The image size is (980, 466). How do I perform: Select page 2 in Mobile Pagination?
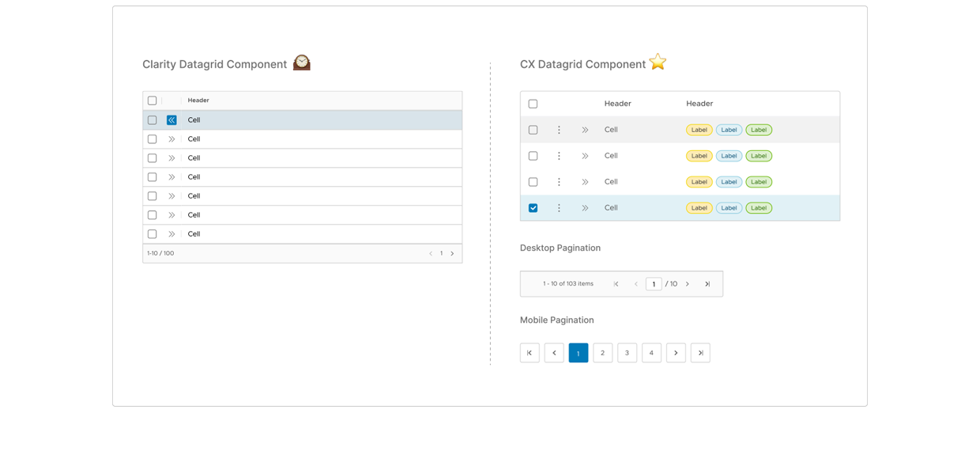click(x=602, y=353)
